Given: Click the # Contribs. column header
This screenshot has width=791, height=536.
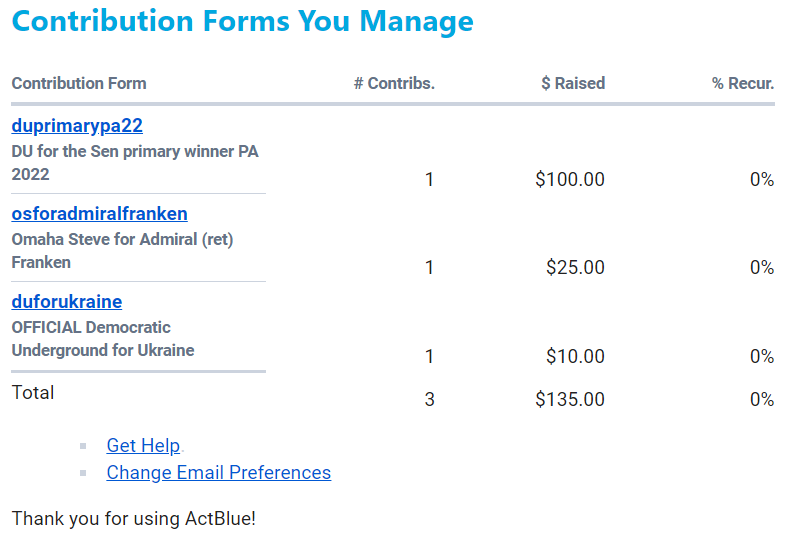Looking at the screenshot, I should point(394,84).
